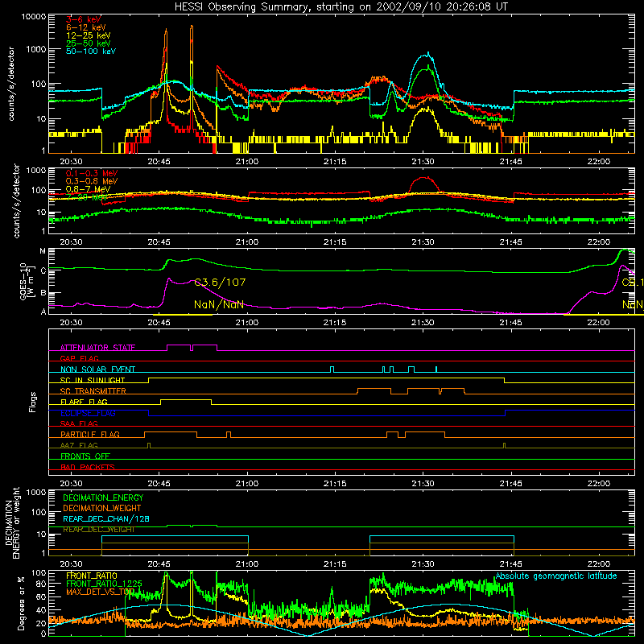
Task: Click the HESSI Observing Summary title
Action: (341, 7)
